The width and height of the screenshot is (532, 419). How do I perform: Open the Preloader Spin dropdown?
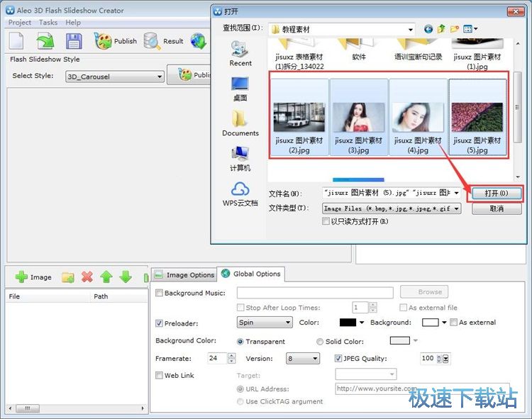pyautogui.click(x=265, y=322)
